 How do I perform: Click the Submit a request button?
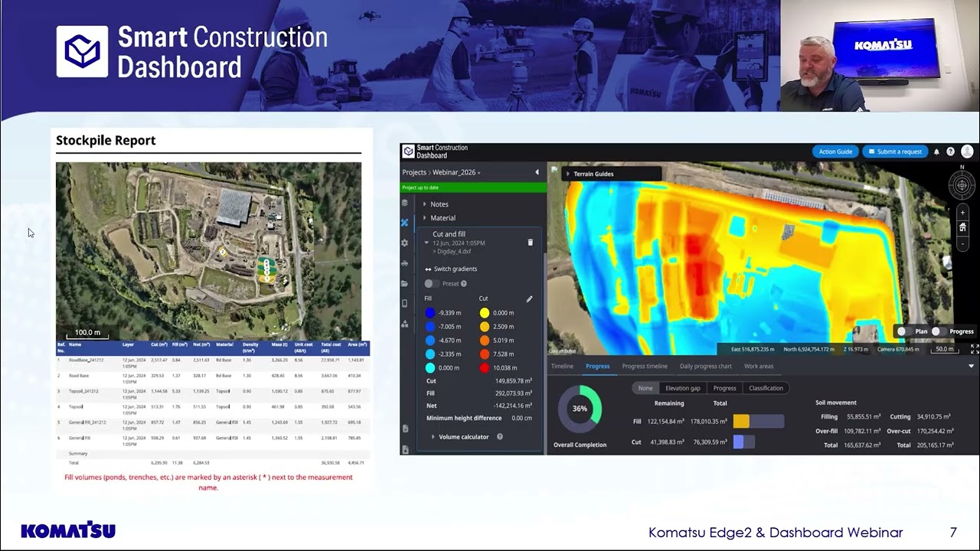[895, 152]
